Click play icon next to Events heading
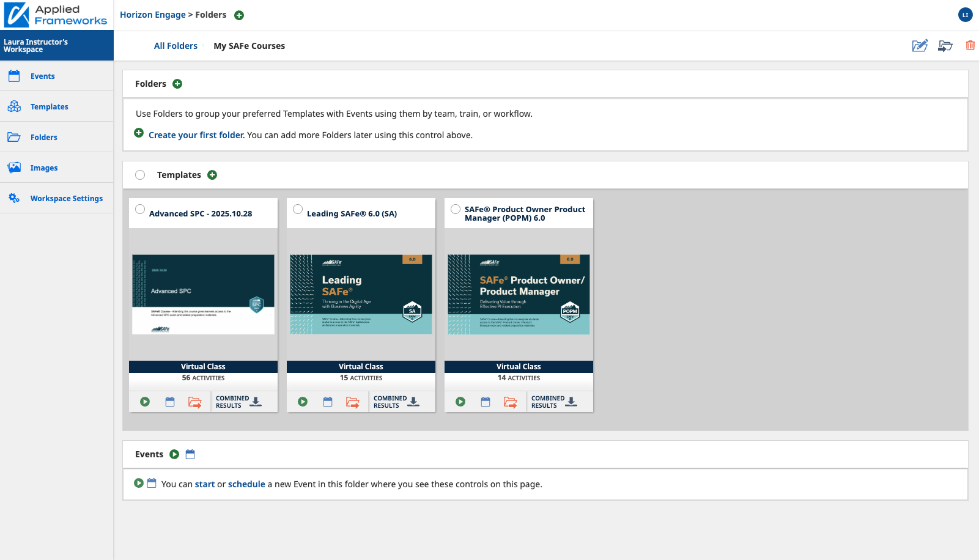Viewport: 979px width, 560px height. pyautogui.click(x=174, y=454)
